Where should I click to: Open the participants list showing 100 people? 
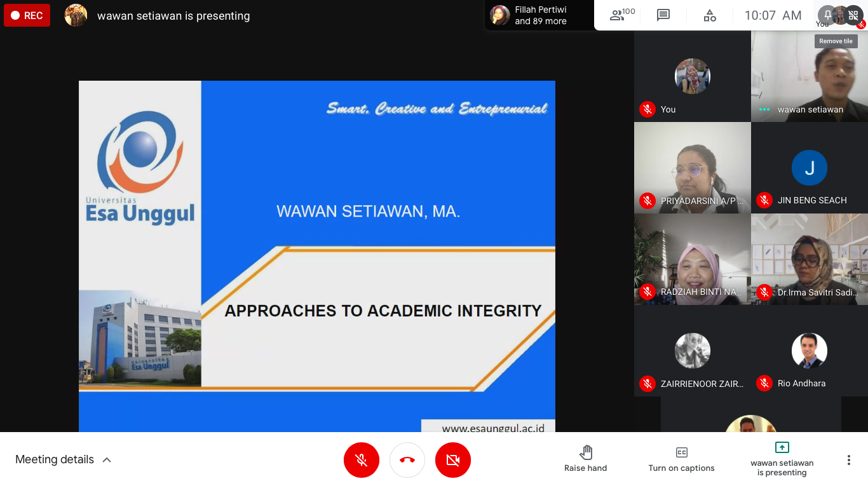pyautogui.click(x=622, y=15)
